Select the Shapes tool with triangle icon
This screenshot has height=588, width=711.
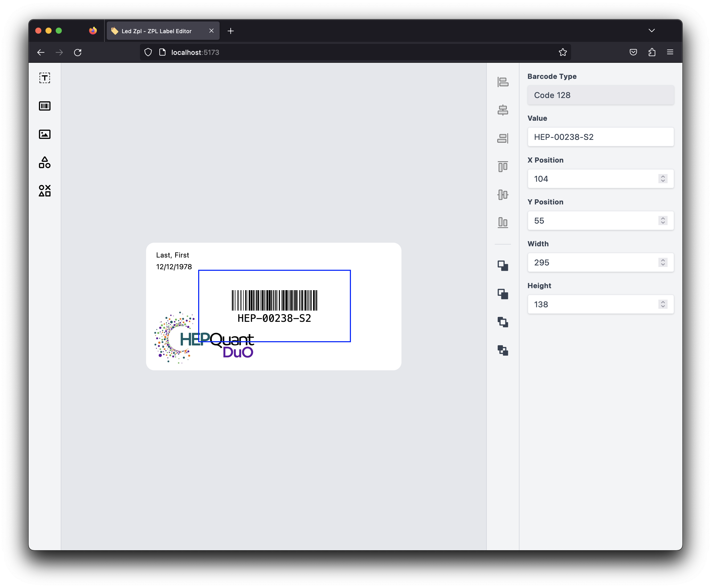pos(45,162)
